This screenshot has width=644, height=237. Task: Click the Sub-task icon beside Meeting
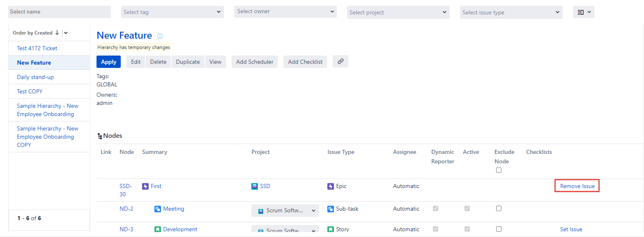(x=157, y=209)
